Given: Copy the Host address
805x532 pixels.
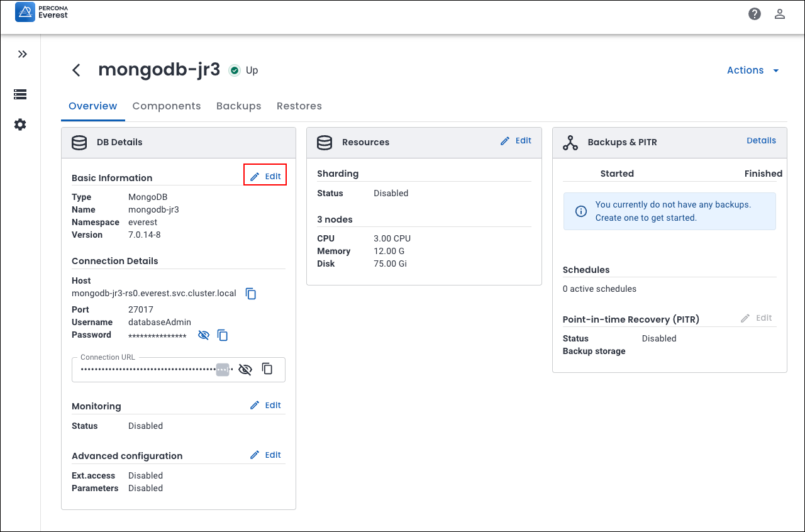Looking at the screenshot, I should 251,294.
